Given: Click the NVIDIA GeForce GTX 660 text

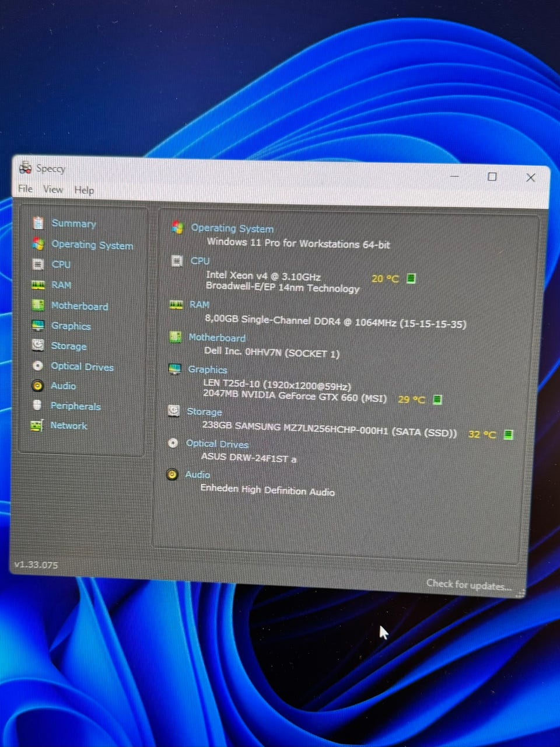Looking at the screenshot, I should [295, 397].
